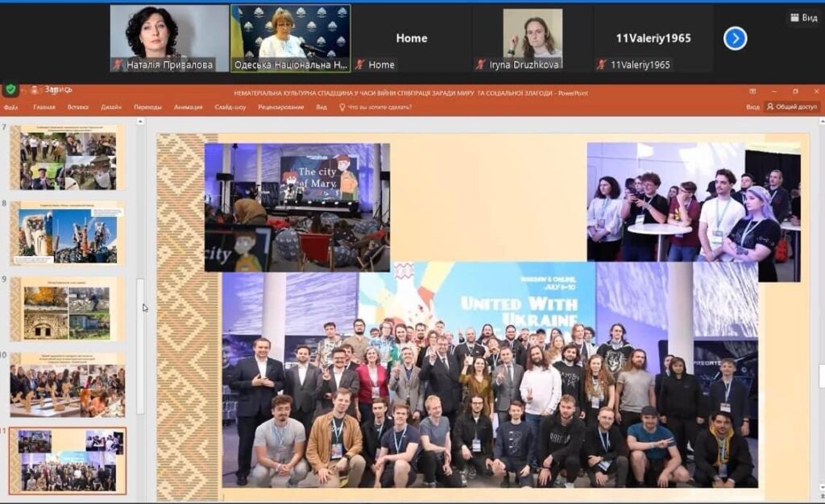Select 'The city of Mary' picture on slide
Viewport: 825px width, 504px height.
coord(297,208)
